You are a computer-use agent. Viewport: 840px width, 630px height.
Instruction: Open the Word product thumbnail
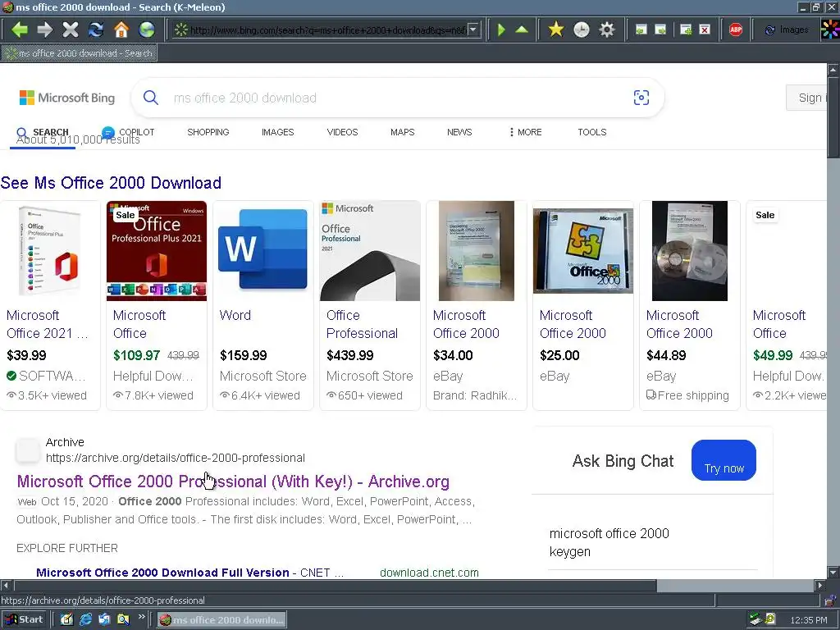pos(263,251)
